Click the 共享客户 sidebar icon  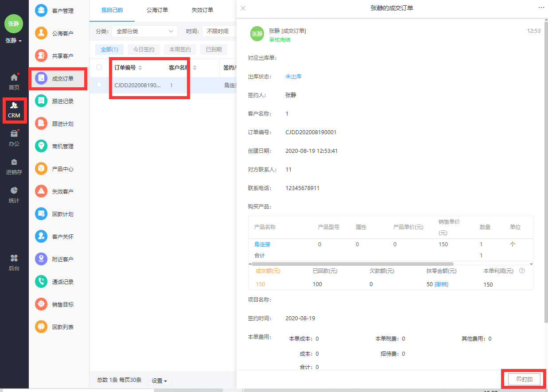coord(41,56)
